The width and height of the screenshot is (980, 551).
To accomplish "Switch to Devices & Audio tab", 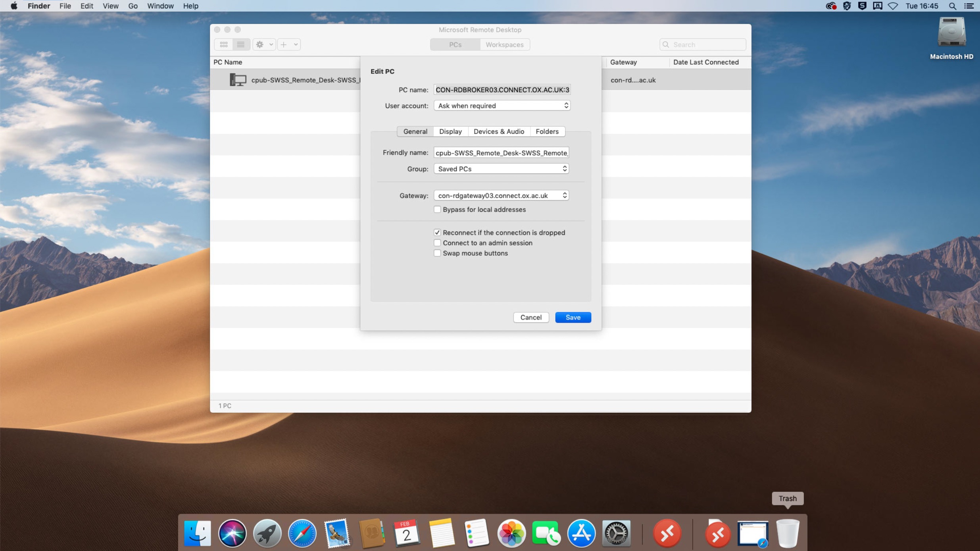I will pyautogui.click(x=499, y=131).
